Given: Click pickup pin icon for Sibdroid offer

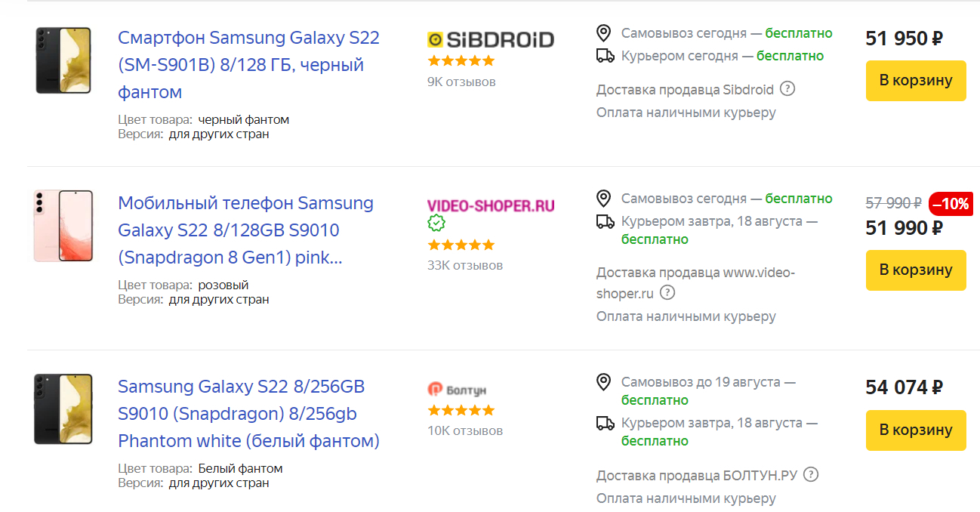Looking at the screenshot, I should tap(603, 33).
